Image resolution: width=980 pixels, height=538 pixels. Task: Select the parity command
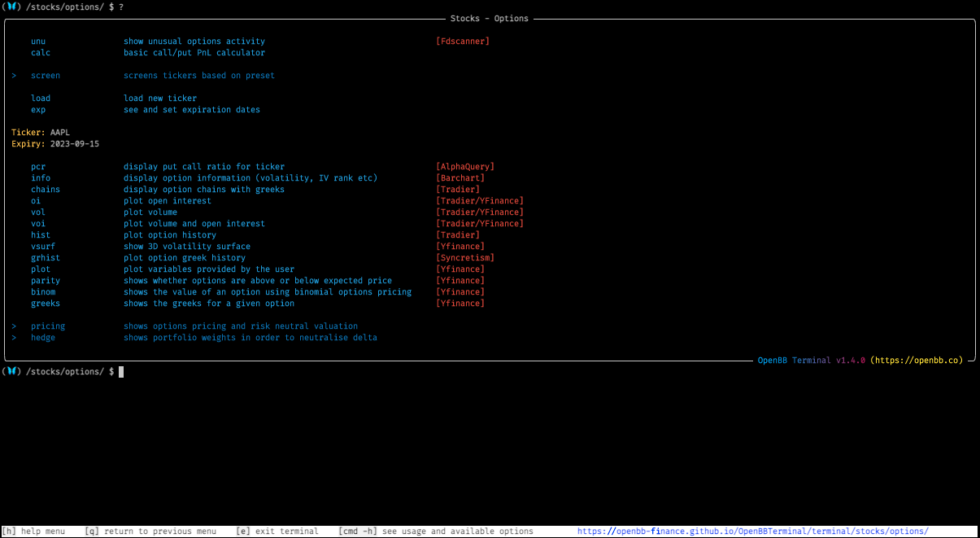pos(46,281)
